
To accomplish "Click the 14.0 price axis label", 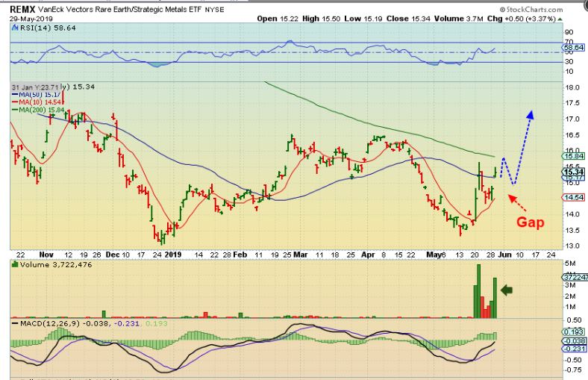I will 572,214.
